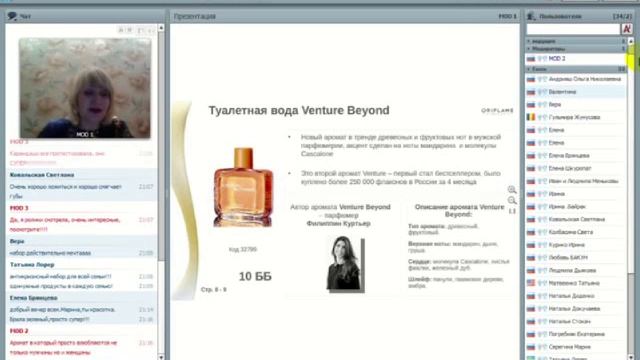The width and height of the screenshot is (640, 360).
Task: Click the users icon in the right panel header
Action: [531, 16]
